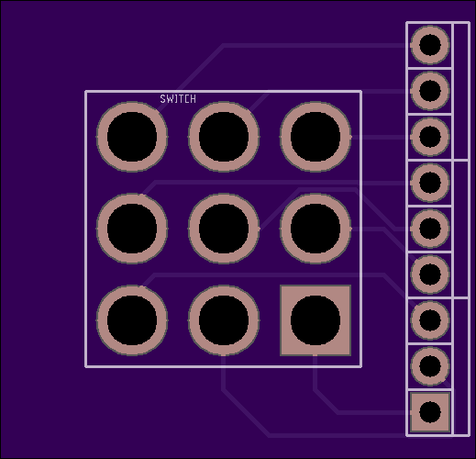Image resolution: width=476 pixels, height=459 pixels.
Task: Click the second header pin from the top
Action: (x=430, y=91)
